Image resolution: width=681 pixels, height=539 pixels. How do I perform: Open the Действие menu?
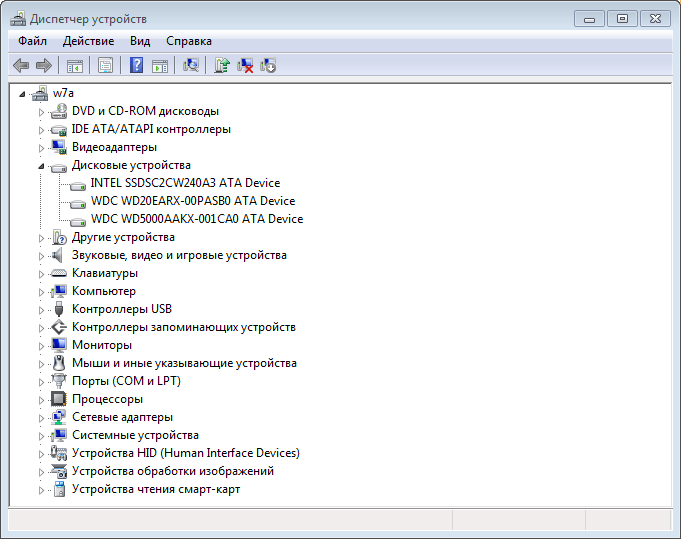[88, 41]
